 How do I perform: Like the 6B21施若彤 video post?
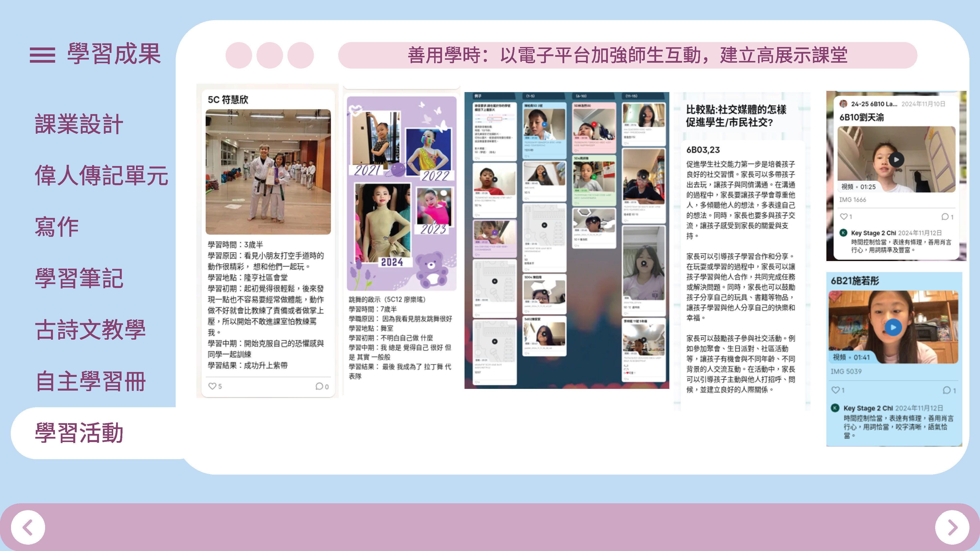(835, 390)
